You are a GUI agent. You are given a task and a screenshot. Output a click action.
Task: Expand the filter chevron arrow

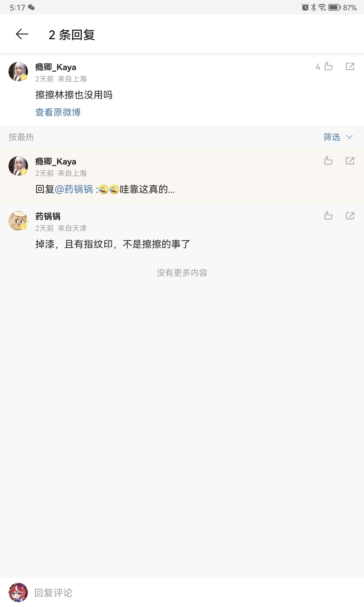tap(349, 137)
